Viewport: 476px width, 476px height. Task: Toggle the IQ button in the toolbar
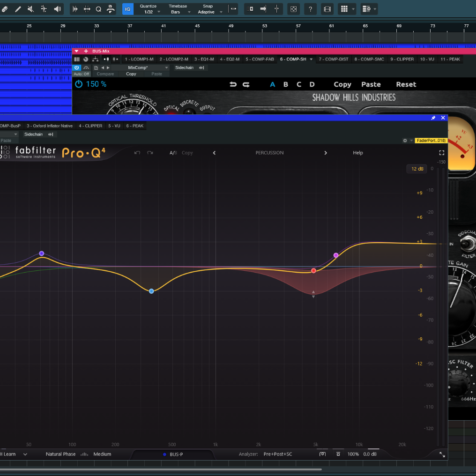128,9
